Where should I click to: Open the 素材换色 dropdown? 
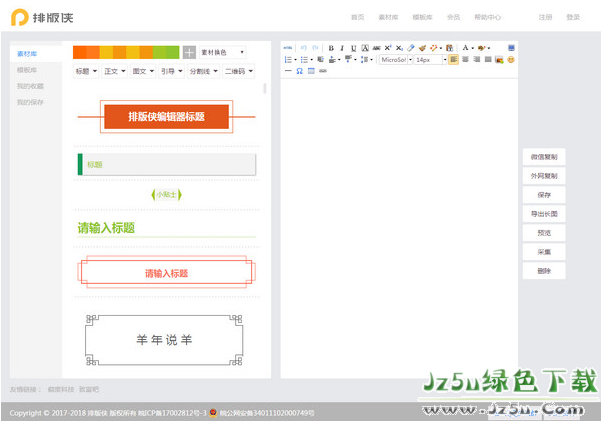pos(223,52)
